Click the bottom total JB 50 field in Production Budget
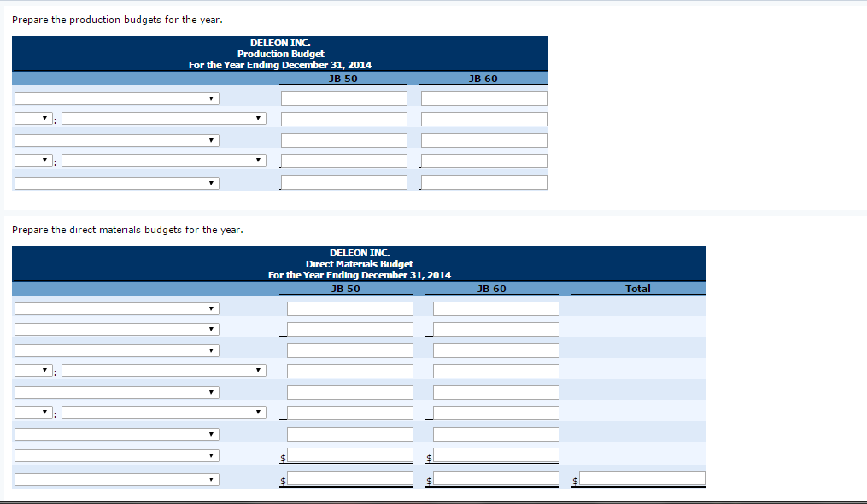Viewport: 867px width, 504px height. 343,181
